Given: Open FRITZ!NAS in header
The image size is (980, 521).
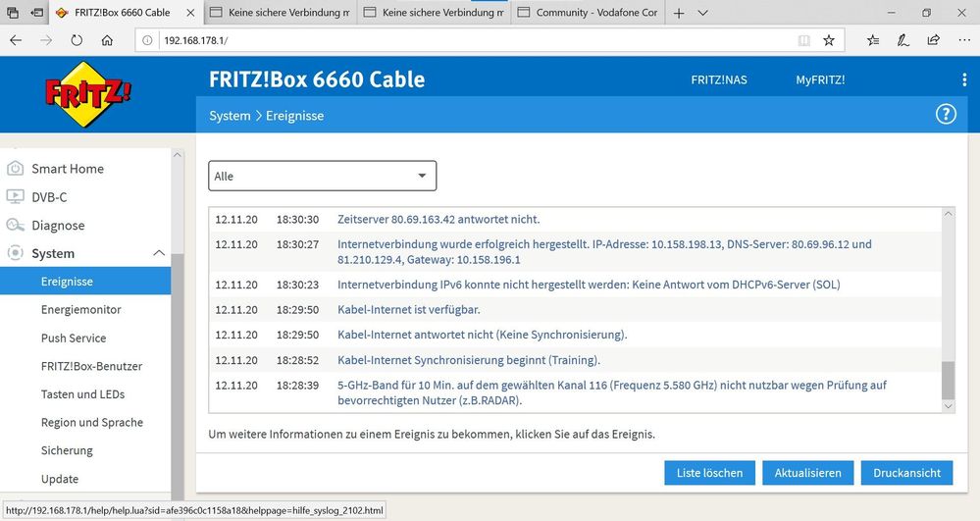Looking at the screenshot, I should point(719,80).
